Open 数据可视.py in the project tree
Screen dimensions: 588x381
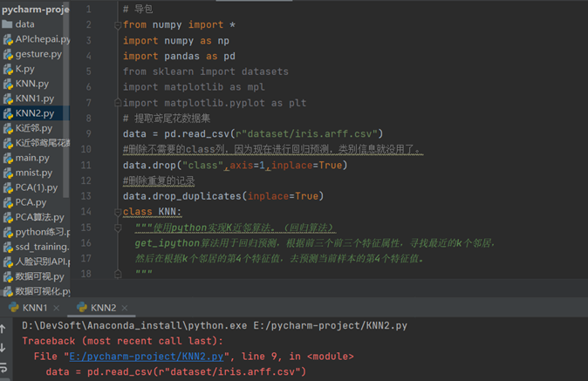coord(39,276)
